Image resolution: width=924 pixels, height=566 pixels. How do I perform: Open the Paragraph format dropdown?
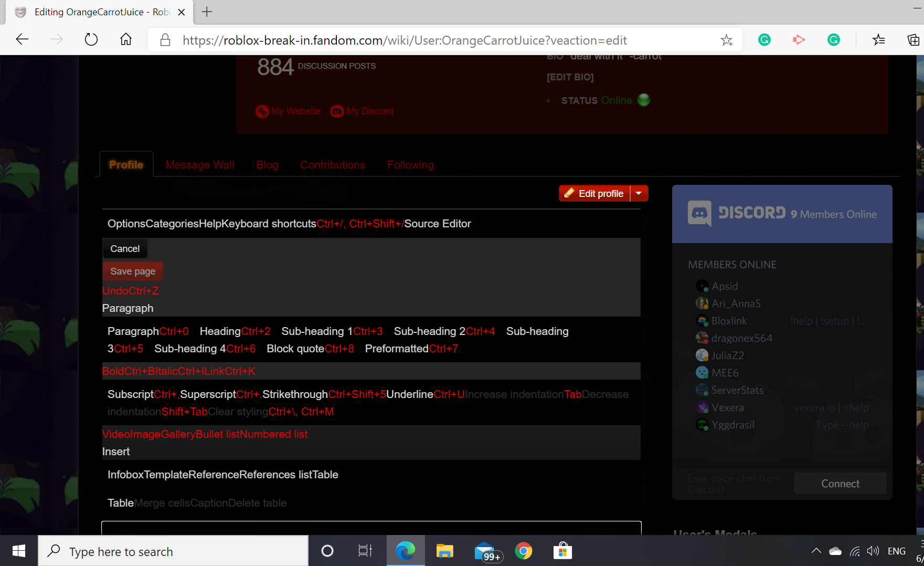128,308
